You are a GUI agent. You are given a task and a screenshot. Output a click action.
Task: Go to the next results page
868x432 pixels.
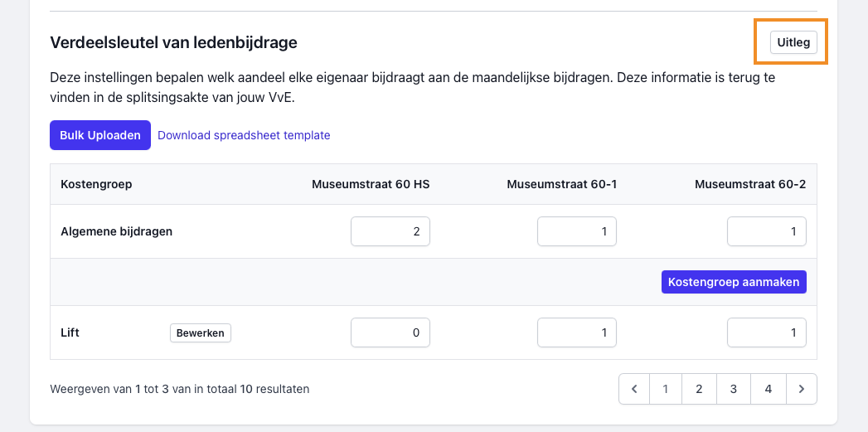pyautogui.click(x=801, y=389)
